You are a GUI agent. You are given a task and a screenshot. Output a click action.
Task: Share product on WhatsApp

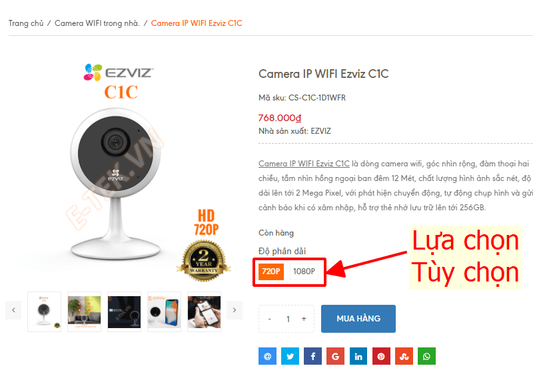[426, 356]
